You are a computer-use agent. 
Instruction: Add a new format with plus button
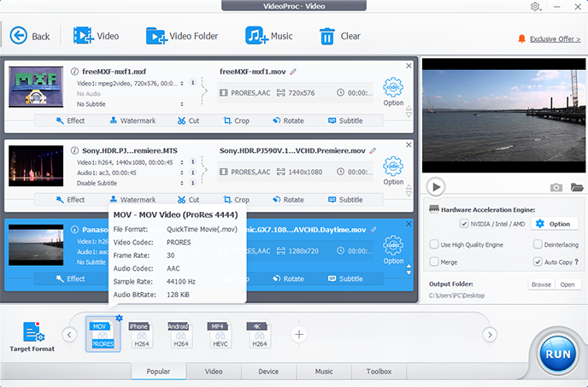coord(299,335)
